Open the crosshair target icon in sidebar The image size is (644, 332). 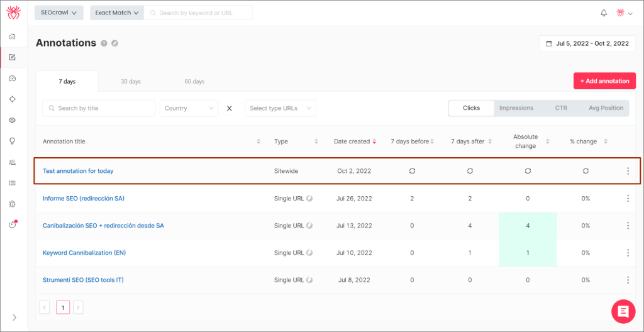coord(13,99)
